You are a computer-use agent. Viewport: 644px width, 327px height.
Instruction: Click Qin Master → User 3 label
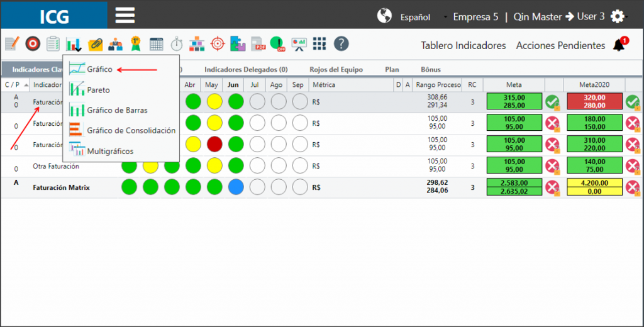coord(558,17)
